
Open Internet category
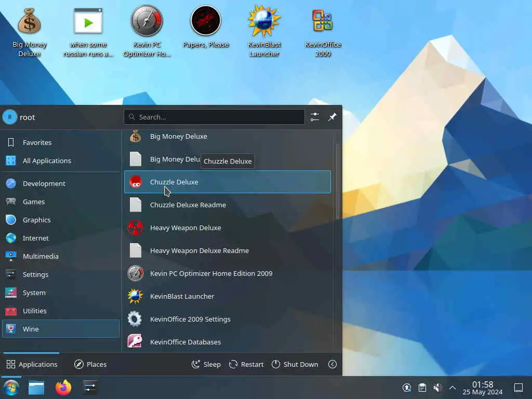pos(61,238)
